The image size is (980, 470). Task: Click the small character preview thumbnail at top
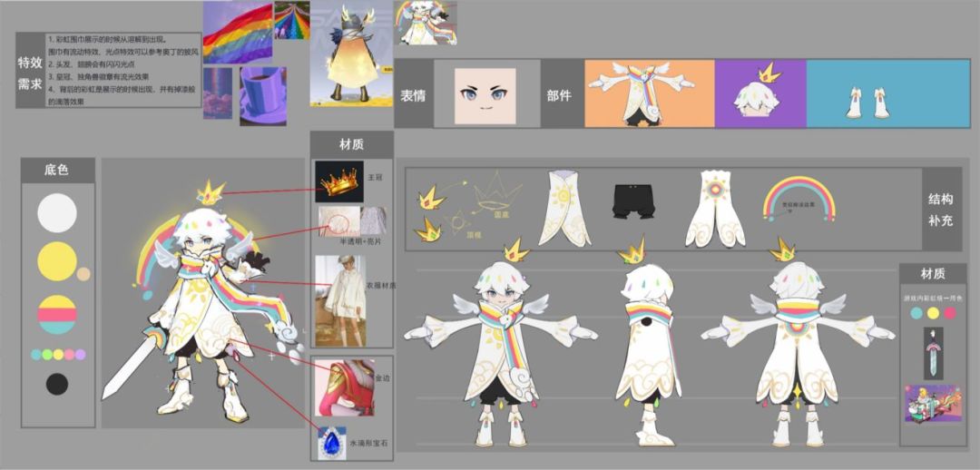[425, 23]
